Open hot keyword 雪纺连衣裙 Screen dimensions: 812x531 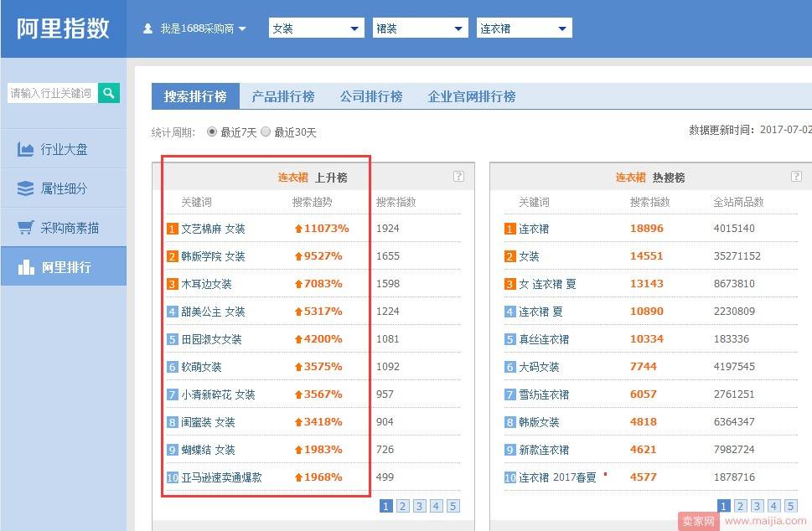click(x=544, y=394)
